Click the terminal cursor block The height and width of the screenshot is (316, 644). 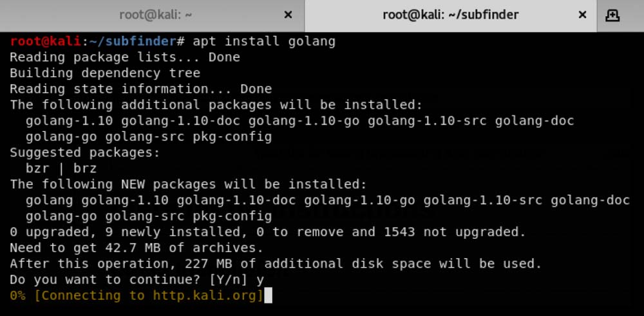(x=269, y=295)
